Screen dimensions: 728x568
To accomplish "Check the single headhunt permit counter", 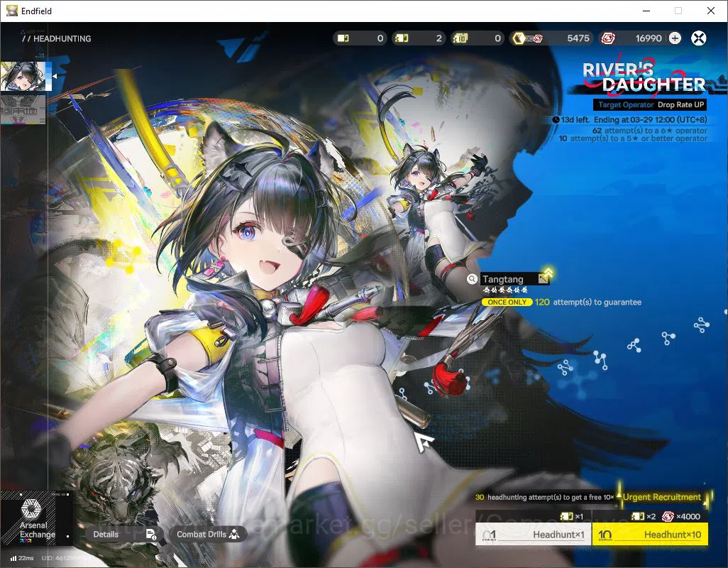I will [x=360, y=38].
